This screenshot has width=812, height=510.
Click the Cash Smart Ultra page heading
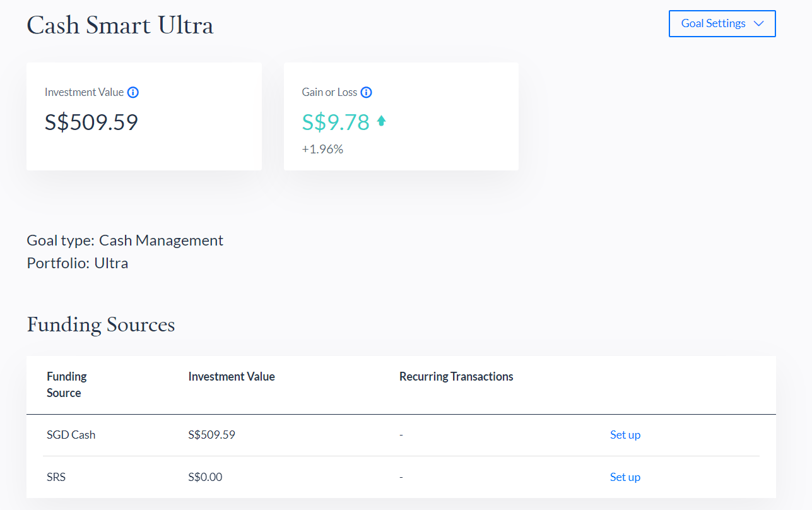coord(120,25)
